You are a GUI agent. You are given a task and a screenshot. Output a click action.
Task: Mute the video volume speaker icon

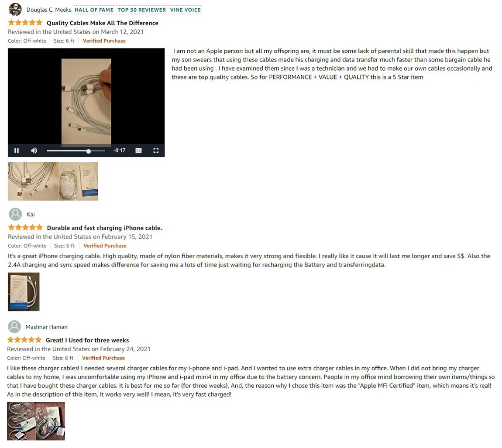coord(34,150)
